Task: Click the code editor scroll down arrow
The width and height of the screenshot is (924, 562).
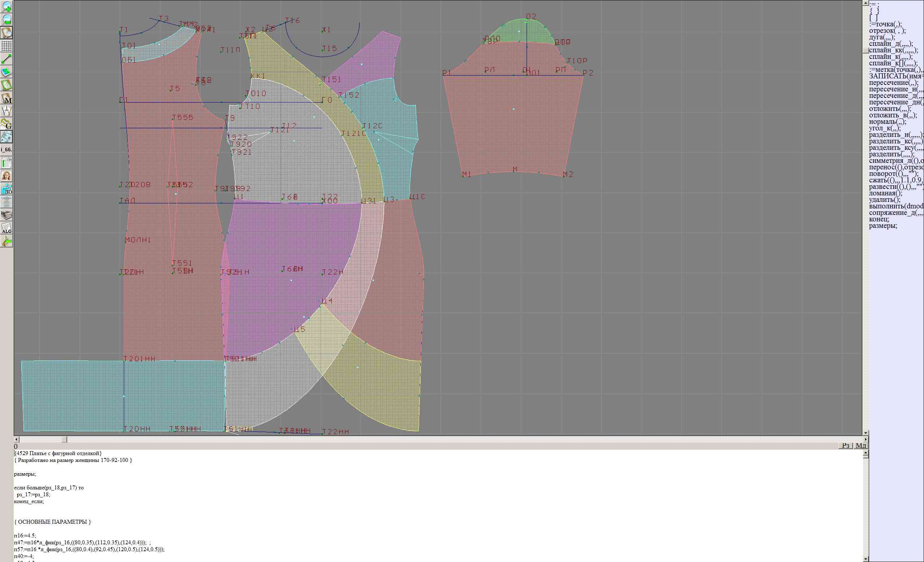Action: tap(866, 559)
